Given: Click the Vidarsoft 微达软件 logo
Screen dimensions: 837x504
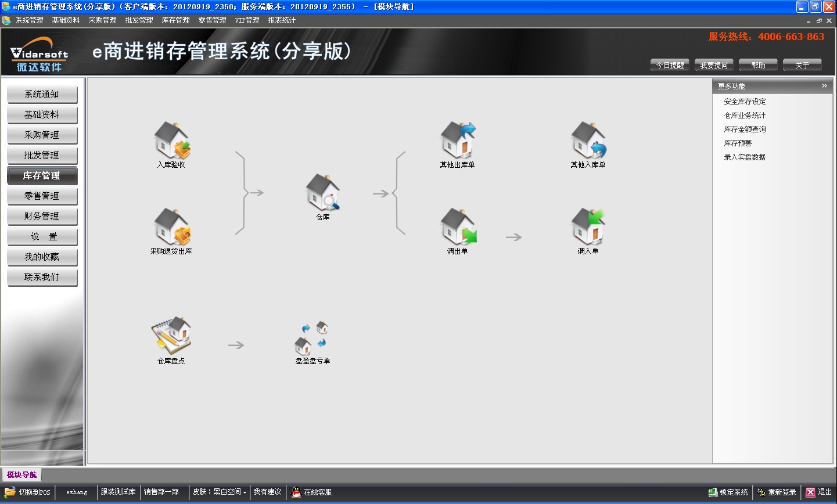Looking at the screenshot, I should (x=39, y=55).
